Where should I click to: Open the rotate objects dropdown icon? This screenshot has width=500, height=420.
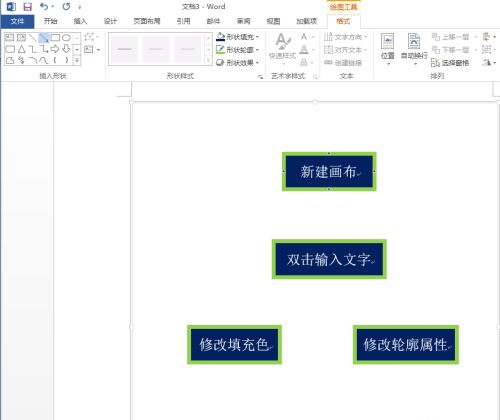[489, 62]
